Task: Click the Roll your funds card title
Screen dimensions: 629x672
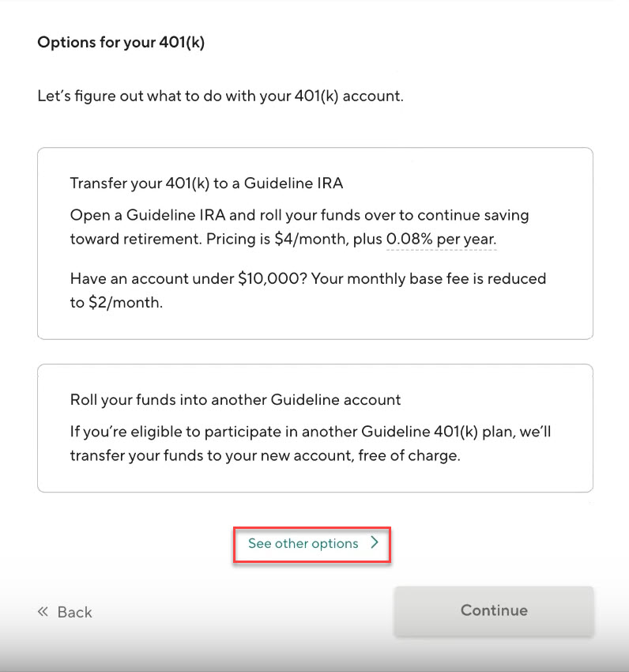Action: tap(235, 400)
